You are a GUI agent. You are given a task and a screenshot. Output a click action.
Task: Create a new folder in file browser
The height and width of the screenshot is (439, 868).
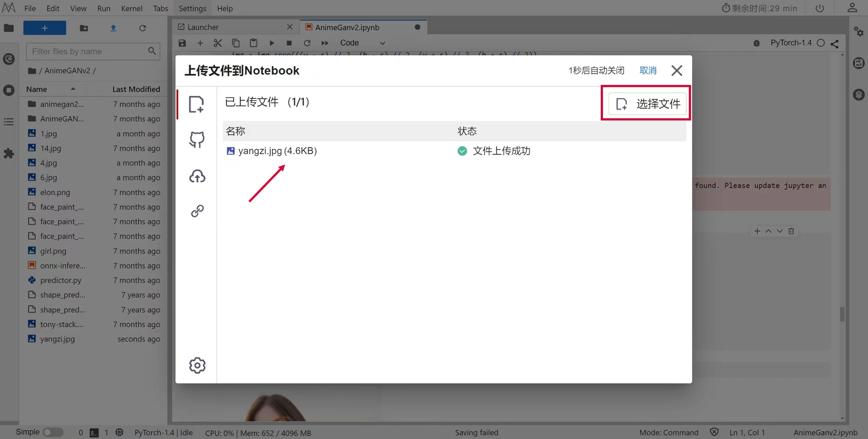84,28
